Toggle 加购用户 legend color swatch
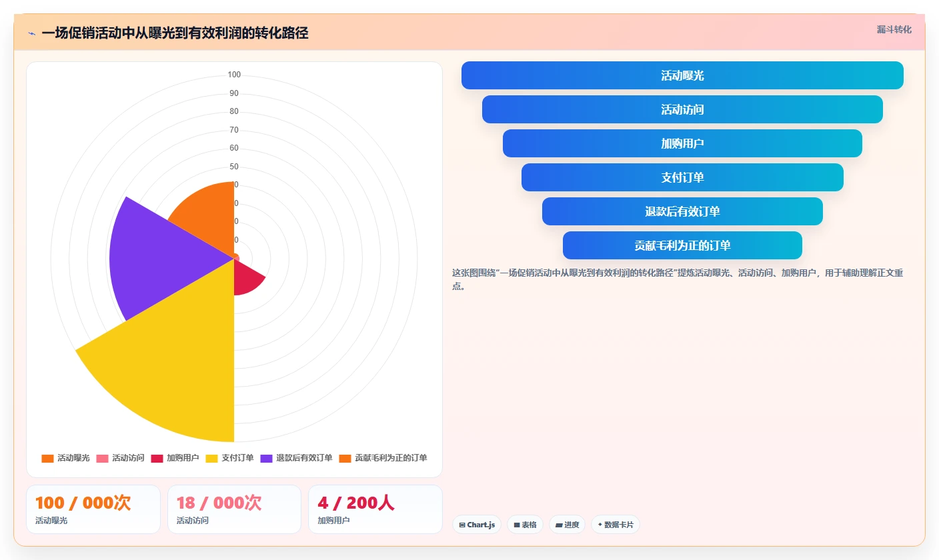Viewport: 939px width, 560px height. 157,458
